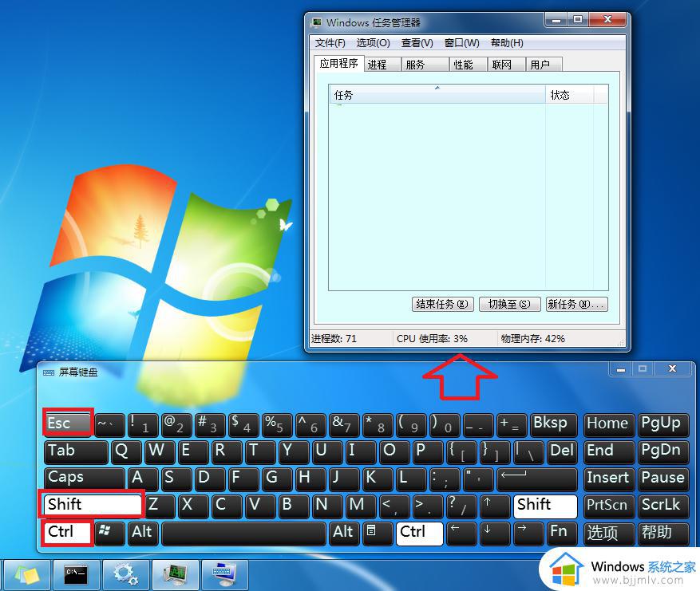Click the Windows logo key on the keyboard

pos(109,534)
